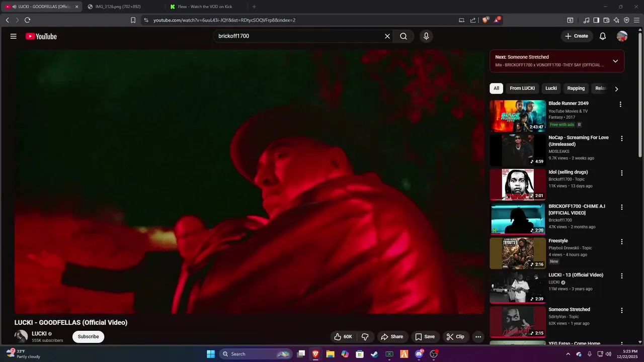Show more filter chips with the arrow
644x362 pixels.
pos(616,89)
